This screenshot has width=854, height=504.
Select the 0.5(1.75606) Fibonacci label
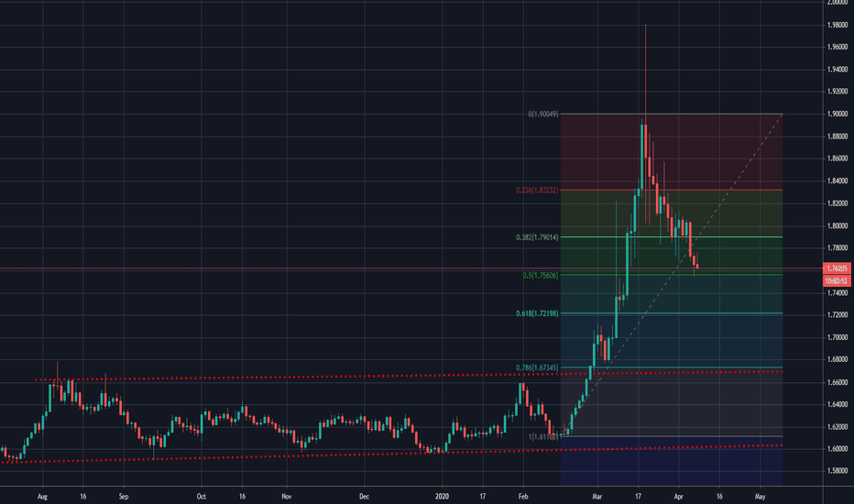pos(541,275)
